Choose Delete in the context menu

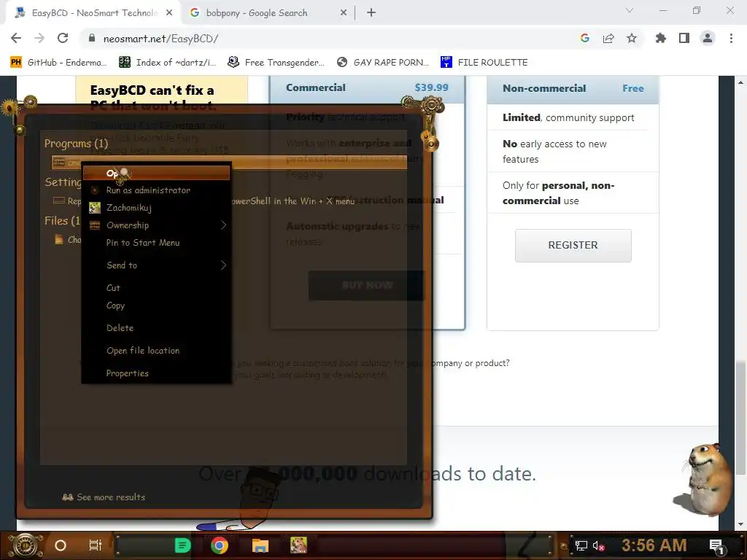click(x=156, y=327)
